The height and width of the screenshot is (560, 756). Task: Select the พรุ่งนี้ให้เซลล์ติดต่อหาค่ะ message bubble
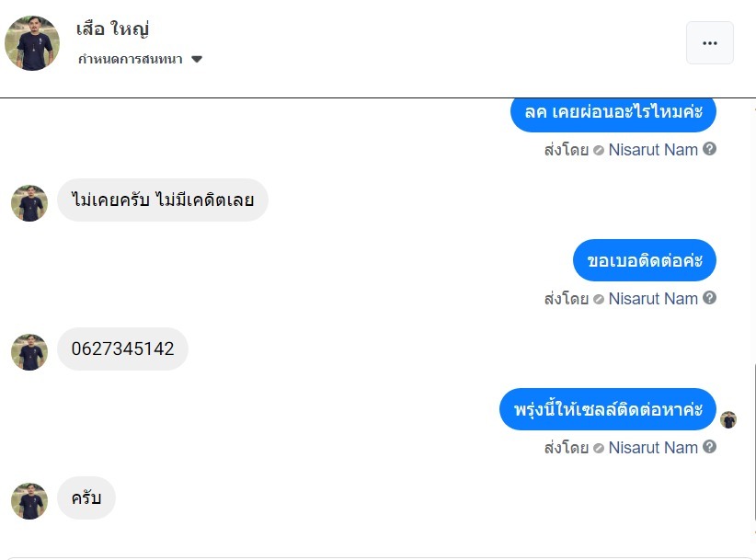tap(608, 409)
